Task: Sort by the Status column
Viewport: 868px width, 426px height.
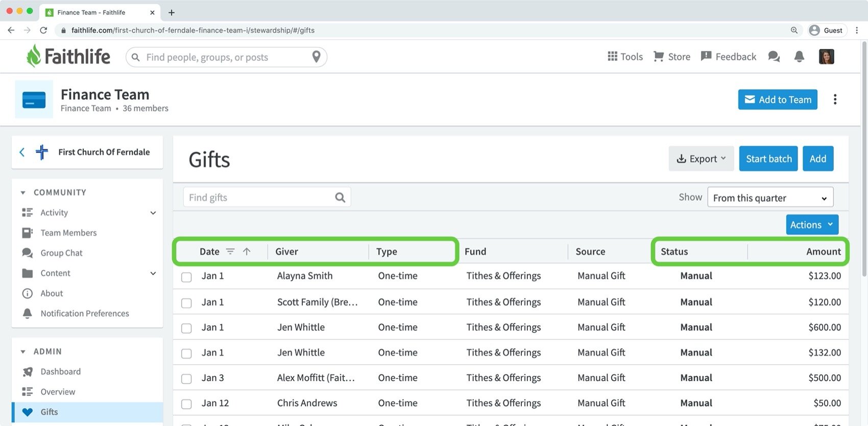Action: click(674, 251)
